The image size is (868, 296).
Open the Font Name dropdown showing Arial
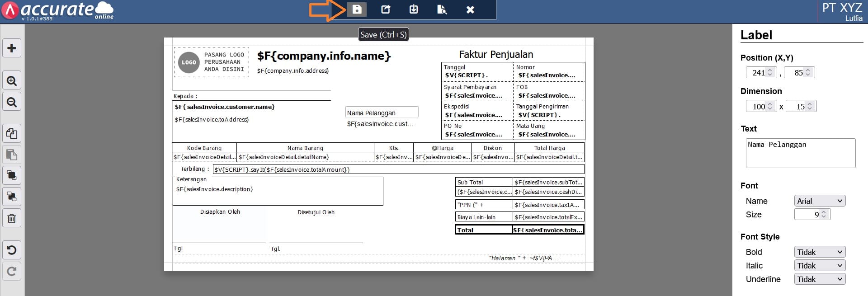click(x=819, y=201)
